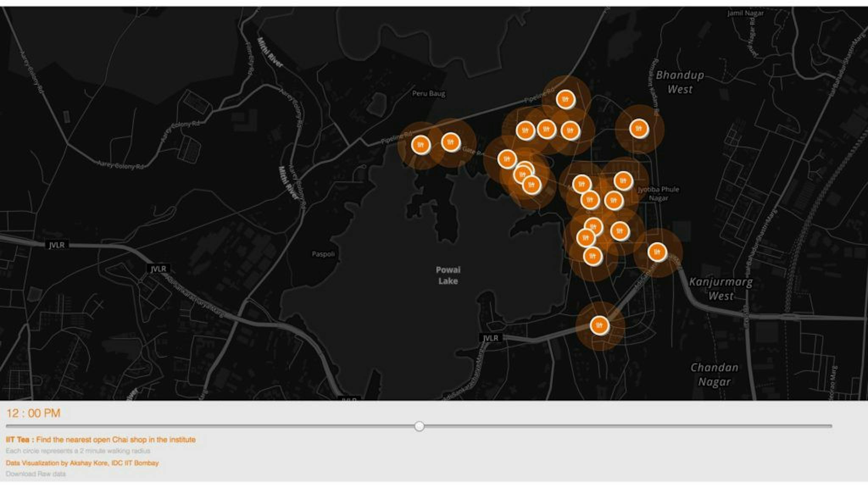Click the middle marker of the top row trio
868x488 pixels.
point(546,129)
